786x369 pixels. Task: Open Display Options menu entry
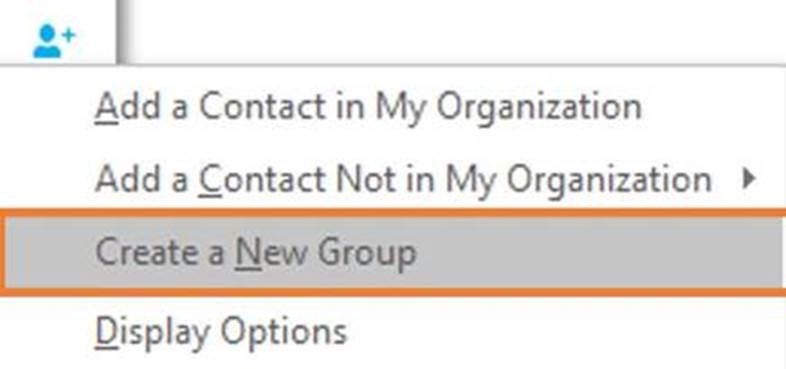221,331
